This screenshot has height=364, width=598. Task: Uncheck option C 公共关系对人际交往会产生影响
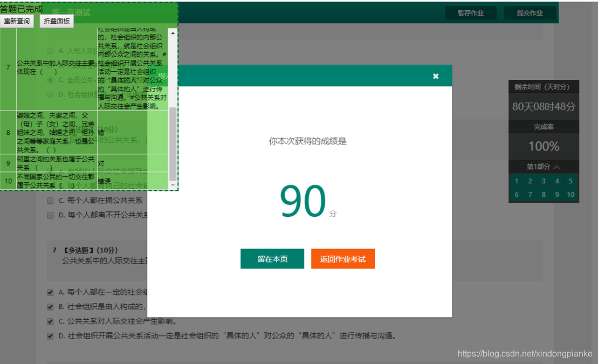pyautogui.click(x=50, y=321)
